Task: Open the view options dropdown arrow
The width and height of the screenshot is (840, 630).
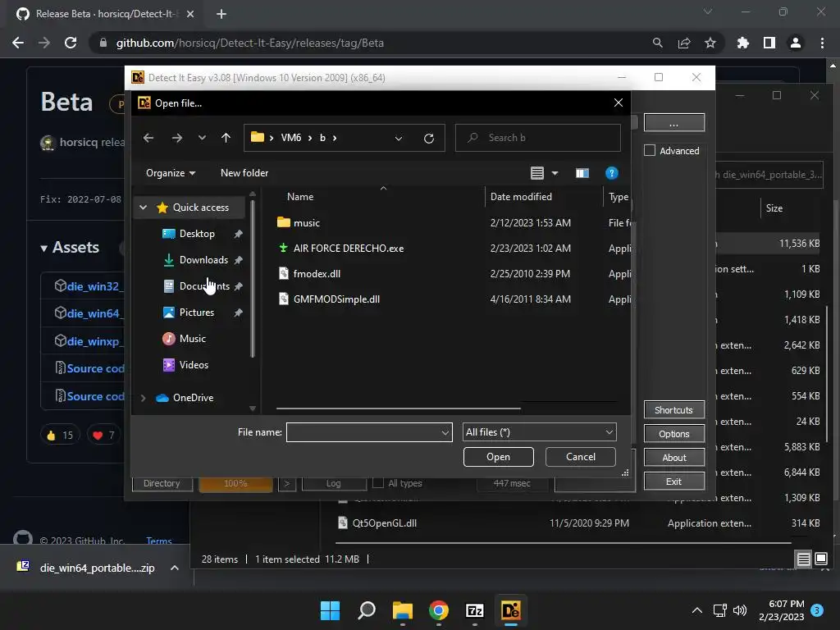Action: click(x=555, y=173)
